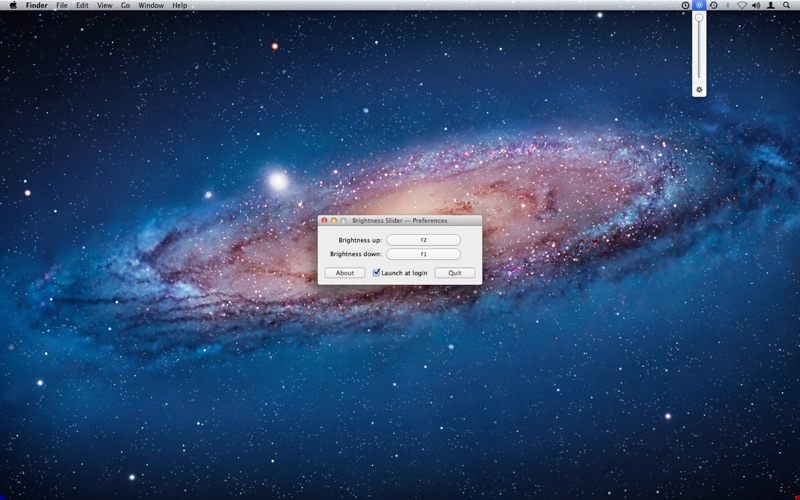Click the clock icon in menu bar
This screenshot has height=500, width=800.
pos(685,5)
